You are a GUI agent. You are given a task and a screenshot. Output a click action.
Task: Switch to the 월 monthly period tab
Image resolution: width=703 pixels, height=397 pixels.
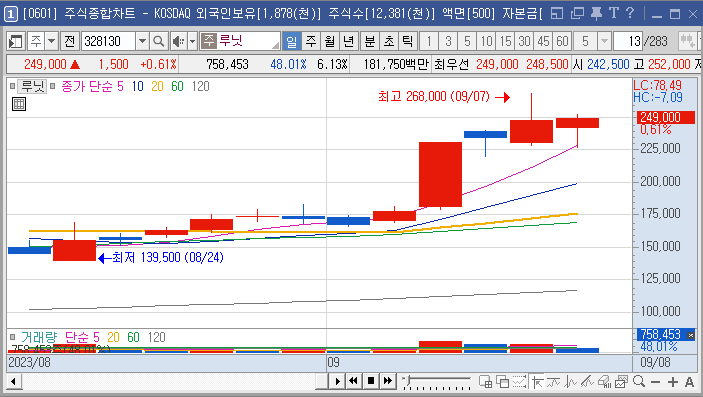pyautogui.click(x=330, y=42)
